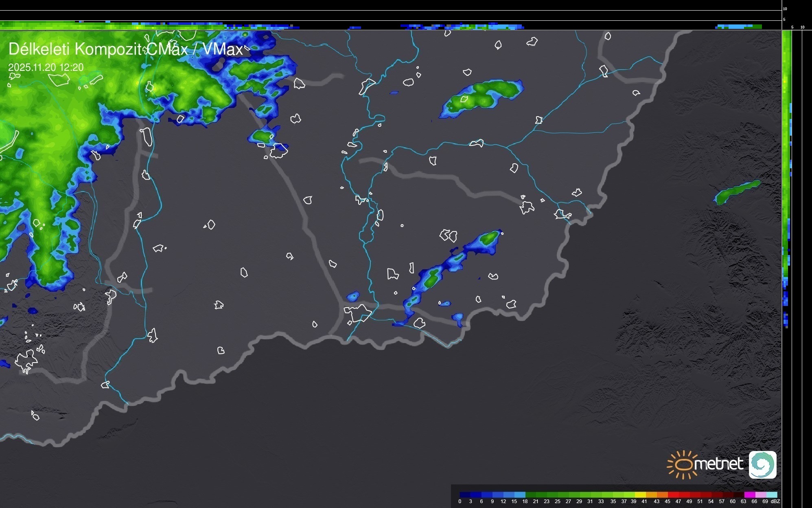This screenshot has width=812, height=508.
Task: Click the 2025.11.20 12:20 timestamp
Action: (x=46, y=68)
